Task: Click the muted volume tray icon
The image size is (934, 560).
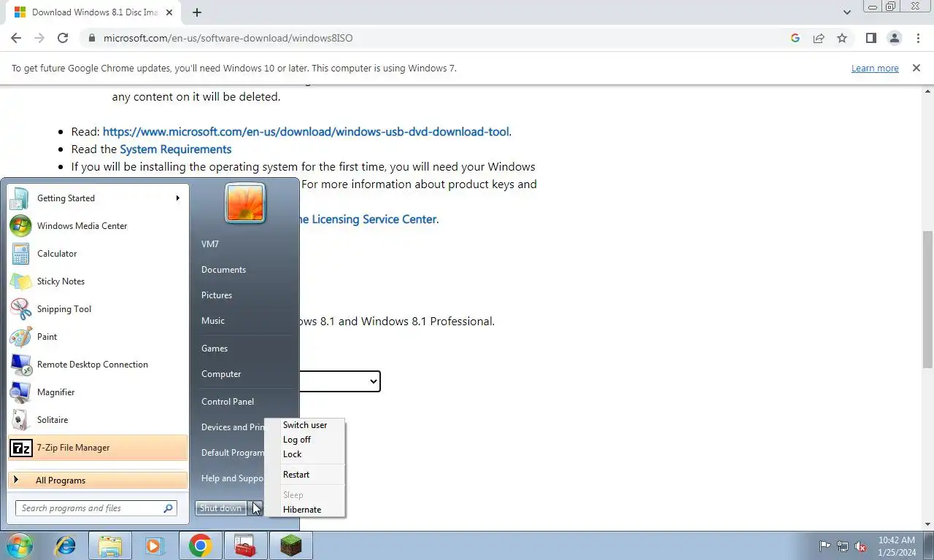Action: pos(861,546)
